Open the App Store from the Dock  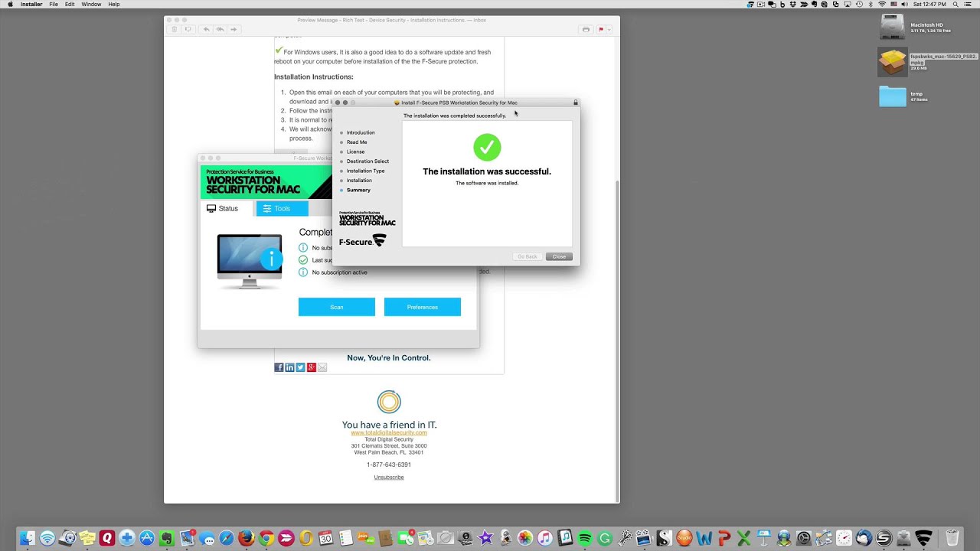click(146, 538)
